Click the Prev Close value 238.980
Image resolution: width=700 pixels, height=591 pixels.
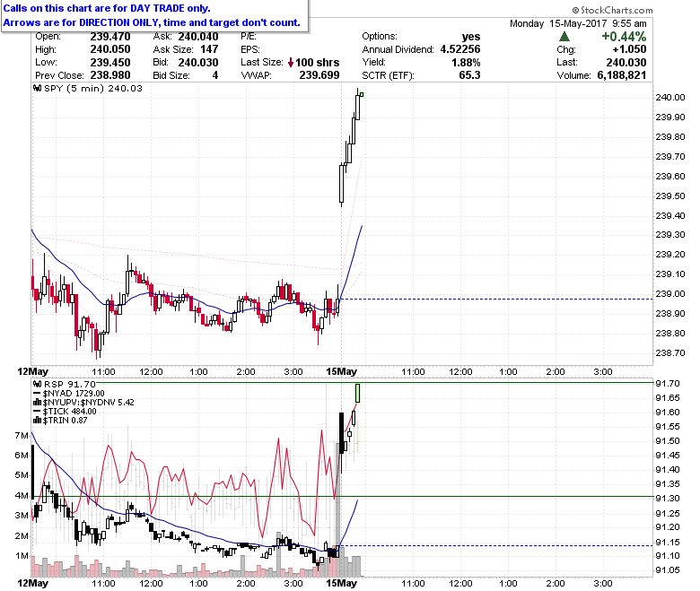point(110,75)
